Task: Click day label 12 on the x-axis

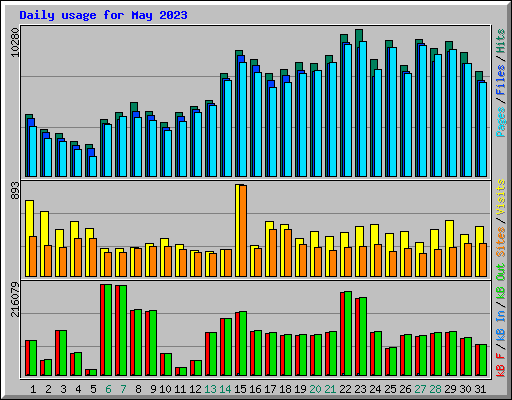Action: (195, 389)
